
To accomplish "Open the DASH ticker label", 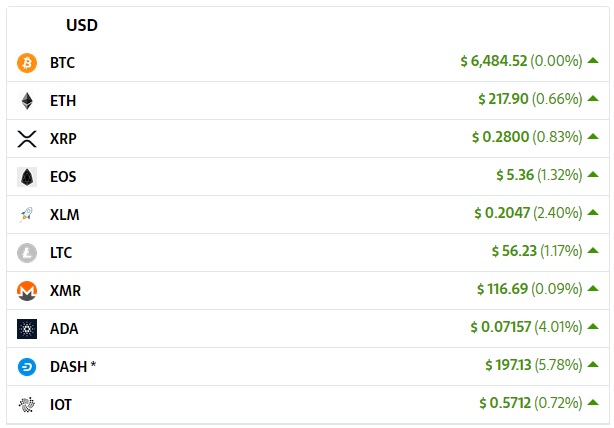I will coord(69,367).
